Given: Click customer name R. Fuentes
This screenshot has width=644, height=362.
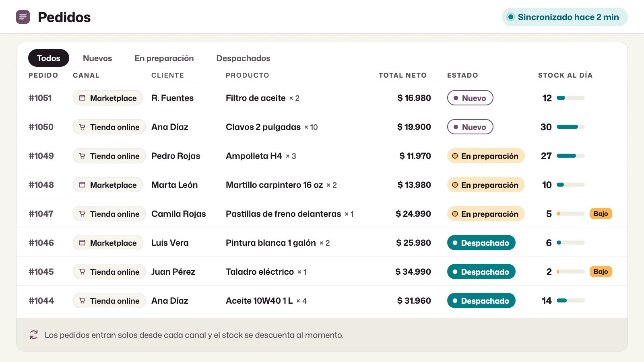Looking at the screenshot, I should tap(172, 98).
